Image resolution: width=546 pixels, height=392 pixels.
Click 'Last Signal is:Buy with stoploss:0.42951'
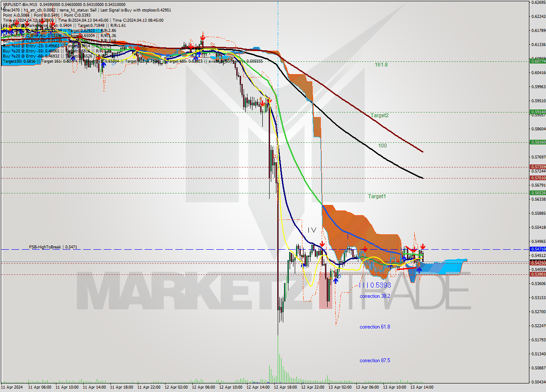[x=136, y=10]
